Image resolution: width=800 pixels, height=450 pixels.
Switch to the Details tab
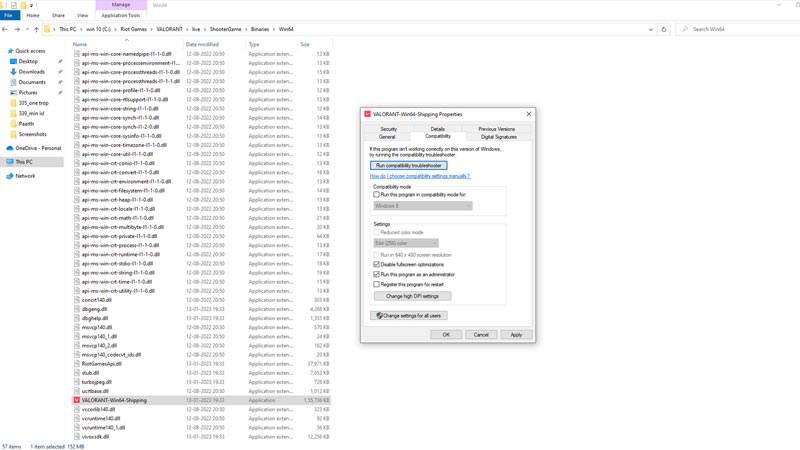[438, 129]
